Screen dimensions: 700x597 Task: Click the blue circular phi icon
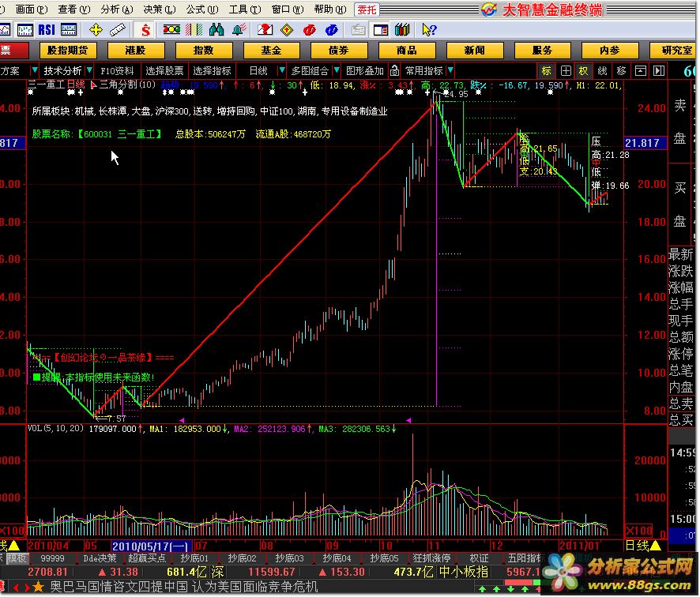click(331, 30)
